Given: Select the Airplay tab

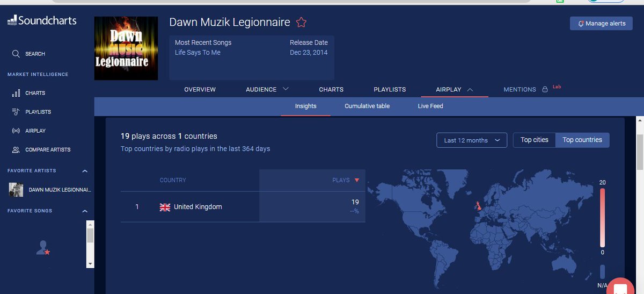Looking at the screenshot, I should click(x=449, y=89).
